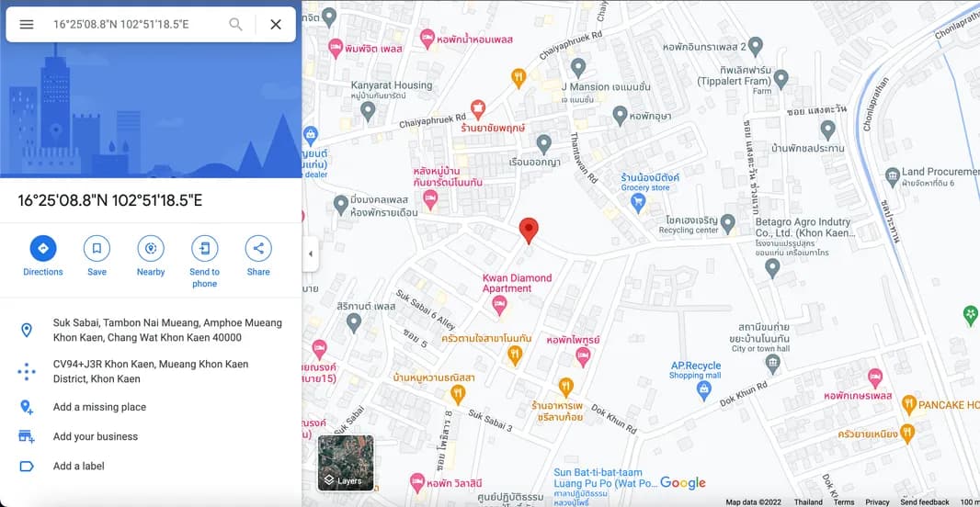This screenshot has height=507, width=980.
Task: Click the Thantawan Rd road label
Action: (x=584, y=160)
